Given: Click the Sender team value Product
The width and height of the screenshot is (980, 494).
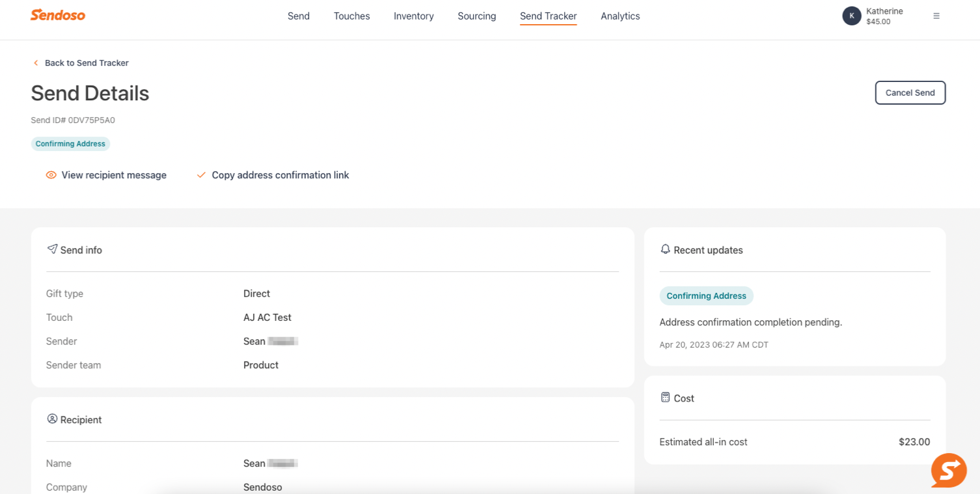Looking at the screenshot, I should pos(261,365).
